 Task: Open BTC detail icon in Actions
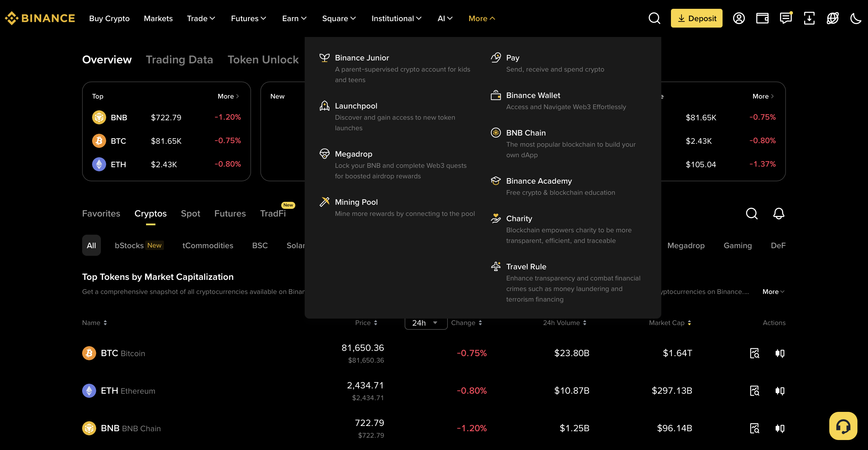click(755, 353)
